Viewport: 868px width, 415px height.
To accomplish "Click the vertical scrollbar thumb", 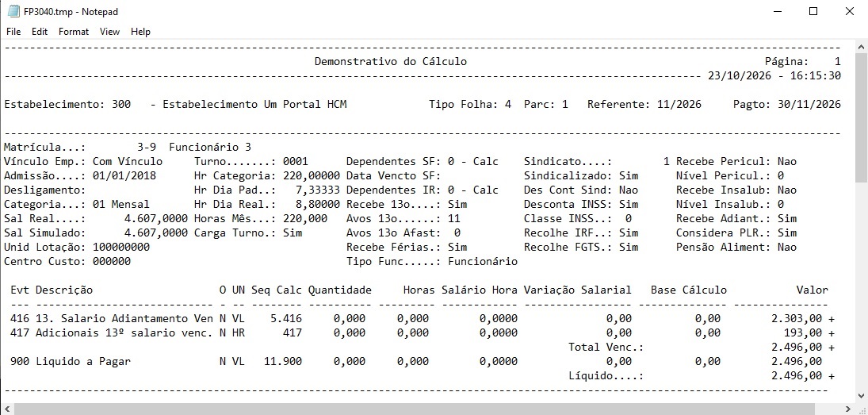I will tap(862, 118).
